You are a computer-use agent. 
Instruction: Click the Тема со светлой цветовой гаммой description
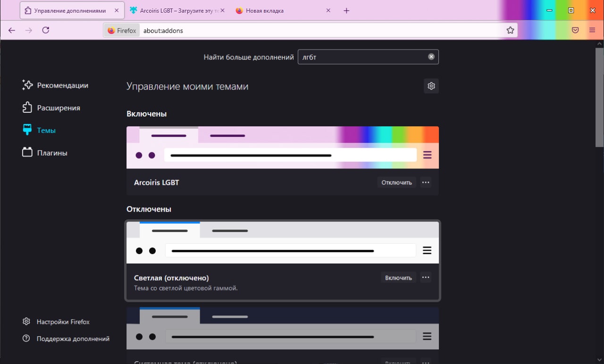[x=186, y=288]
